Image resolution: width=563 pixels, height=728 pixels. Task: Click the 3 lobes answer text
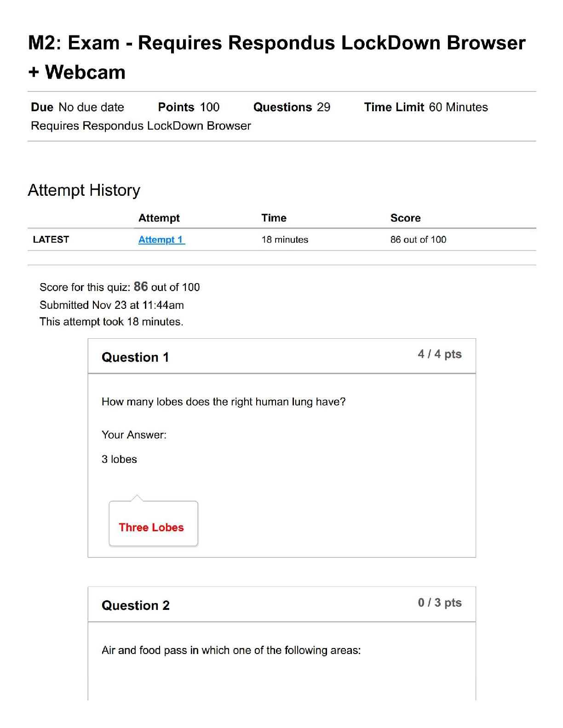pyautogui.click(x=119, y=459)
